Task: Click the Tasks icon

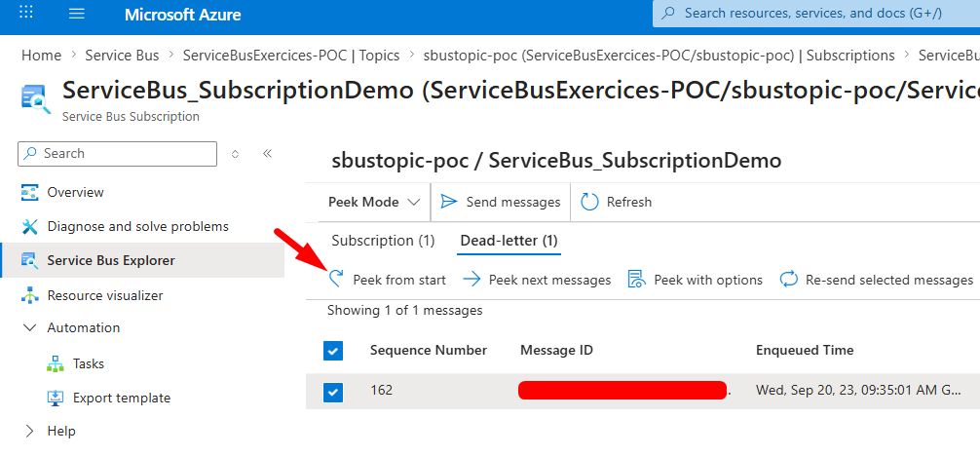Action: tap(56, 364)
